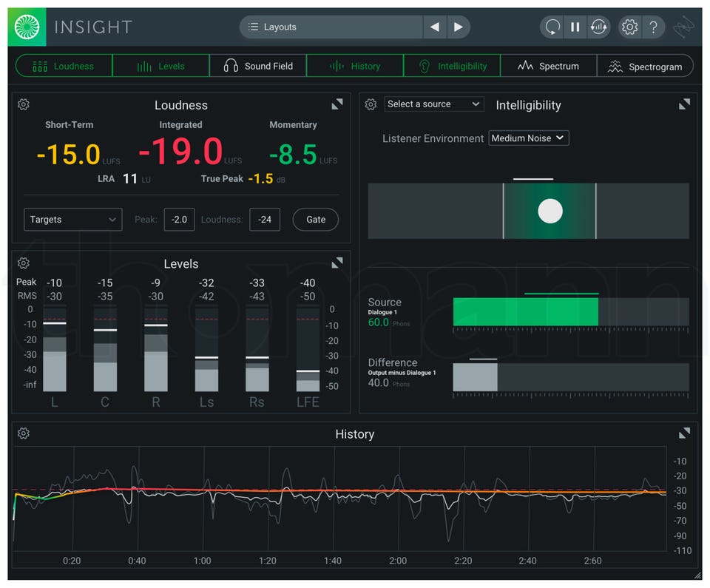Click the help question mark icon

654,27
